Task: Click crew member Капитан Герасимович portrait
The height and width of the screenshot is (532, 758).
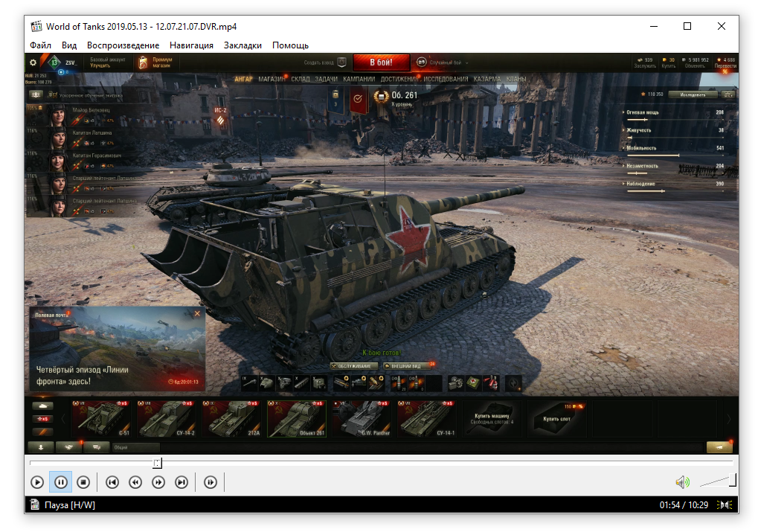Action: pos(57,161)
